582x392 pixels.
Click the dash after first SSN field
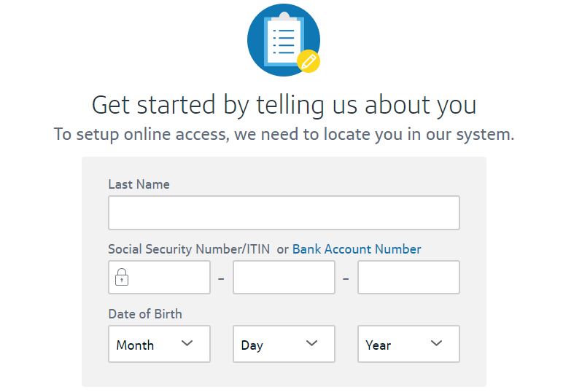click(x=221, y=278)
